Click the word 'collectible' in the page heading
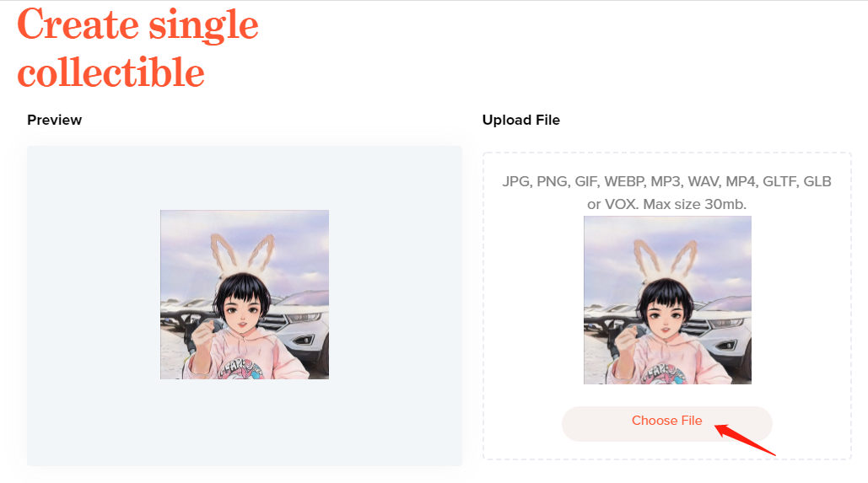The width and height of the screenshot is (868, 483). coord(111,72)
